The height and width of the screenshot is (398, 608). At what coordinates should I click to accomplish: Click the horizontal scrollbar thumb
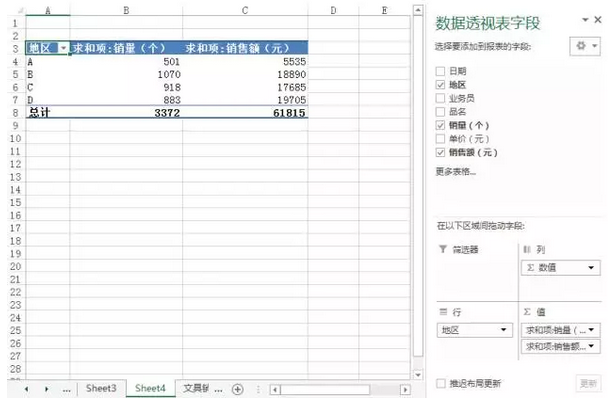pos(325,389)
